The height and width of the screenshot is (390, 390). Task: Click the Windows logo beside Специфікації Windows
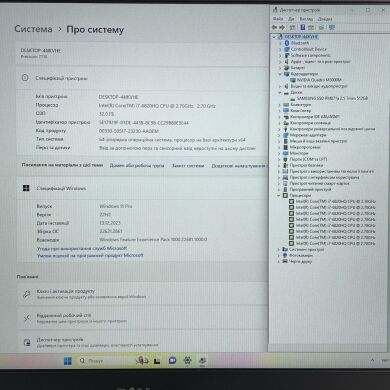26,188
